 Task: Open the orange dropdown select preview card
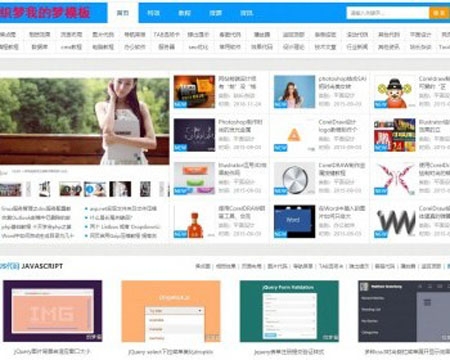click(171, 311)
